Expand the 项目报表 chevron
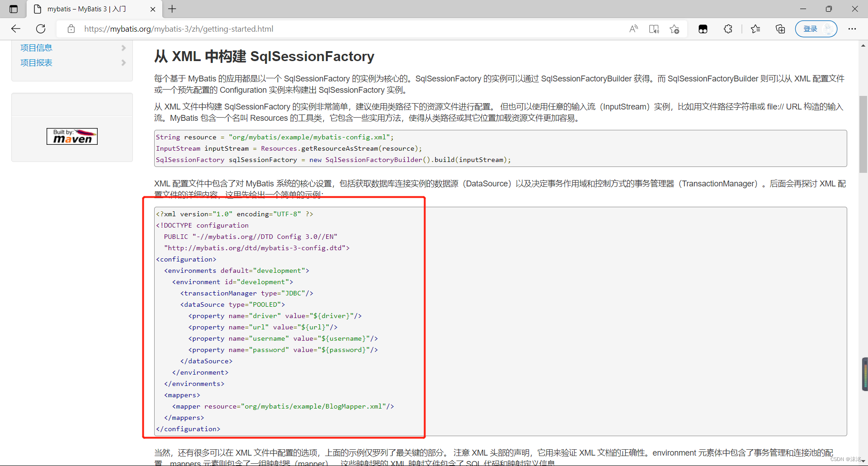The width and height of the screenshot is (868, 466). point(123,63)
